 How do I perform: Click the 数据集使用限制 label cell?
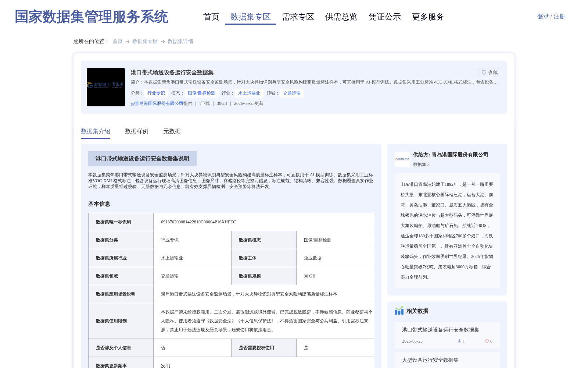[121, 321]
